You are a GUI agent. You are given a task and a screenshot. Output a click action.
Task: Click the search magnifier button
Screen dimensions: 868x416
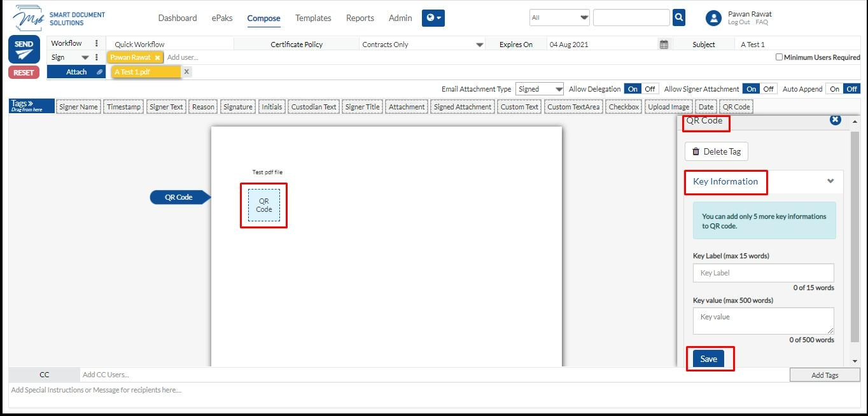click(679, 18)
